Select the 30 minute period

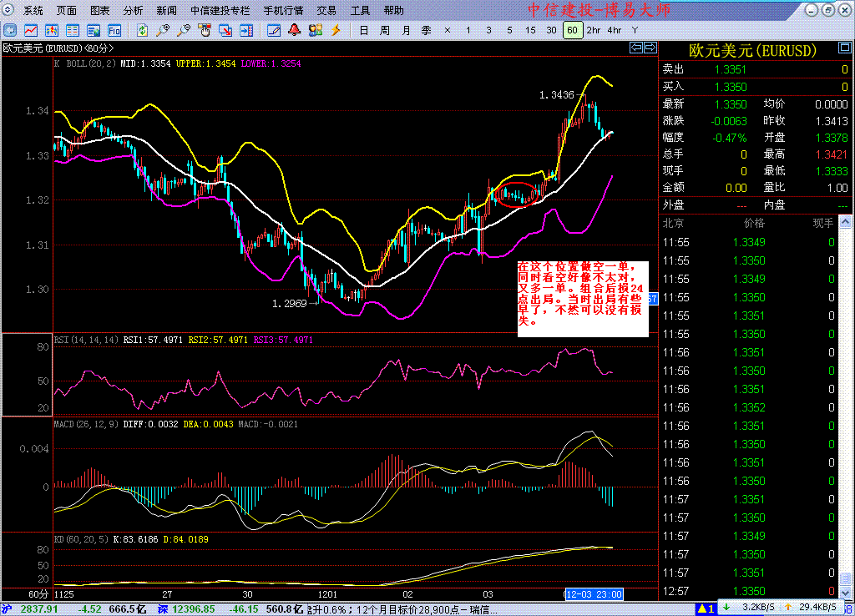click(x=551, y=31)
